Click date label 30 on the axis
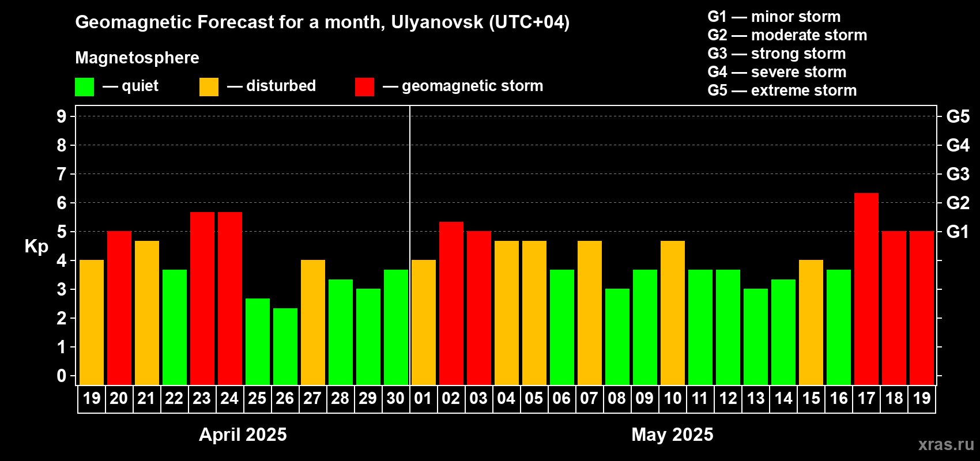980x461 pixels. pos(395,398)
